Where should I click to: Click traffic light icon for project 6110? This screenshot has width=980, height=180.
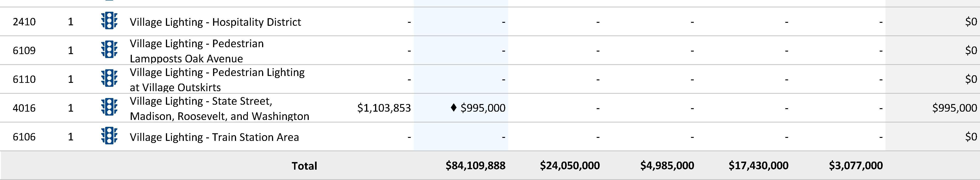pyautogui.click(x=109, y=79)
